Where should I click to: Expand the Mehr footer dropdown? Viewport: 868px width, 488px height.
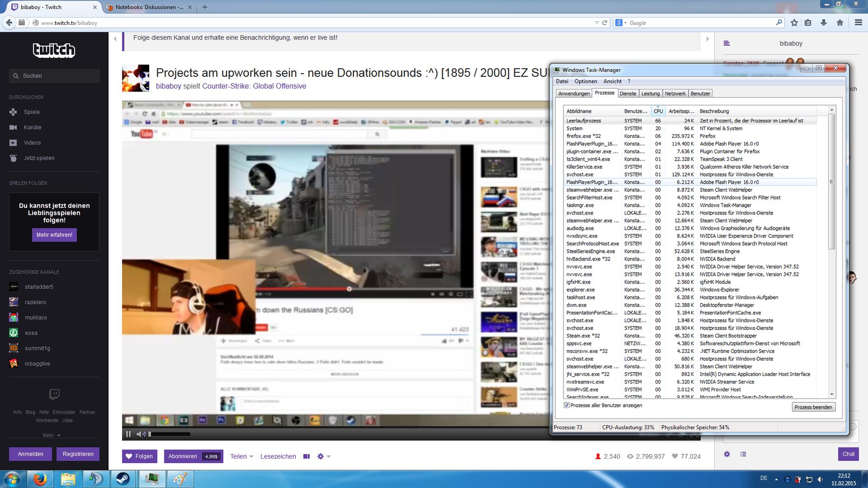[x=52, y=435]
